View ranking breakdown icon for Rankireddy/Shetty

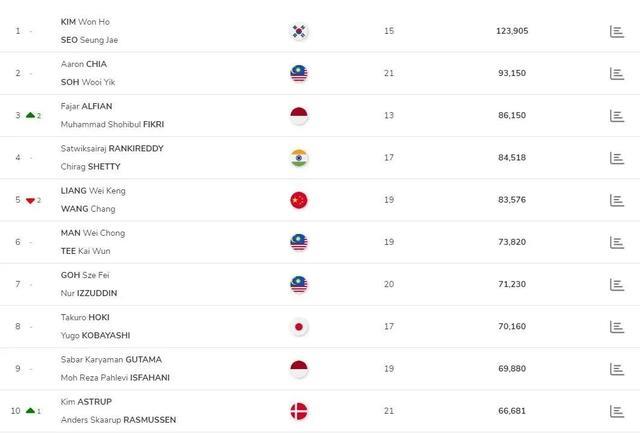coord(616,158)
